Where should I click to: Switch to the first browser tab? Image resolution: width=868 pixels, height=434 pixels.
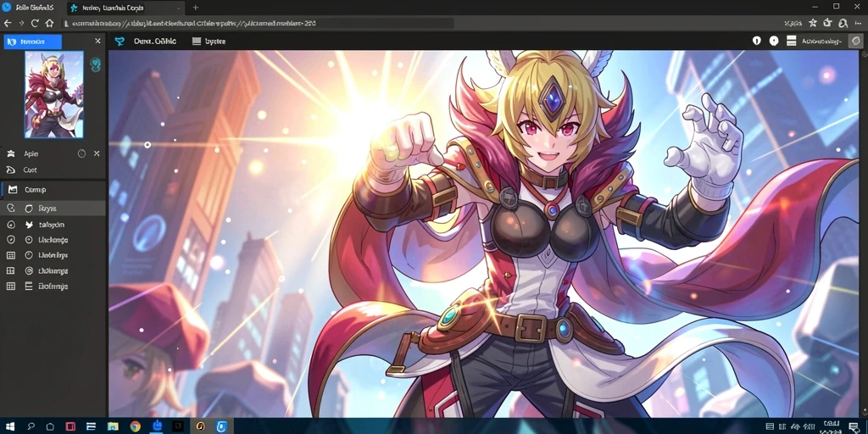[x=31, y=8]
